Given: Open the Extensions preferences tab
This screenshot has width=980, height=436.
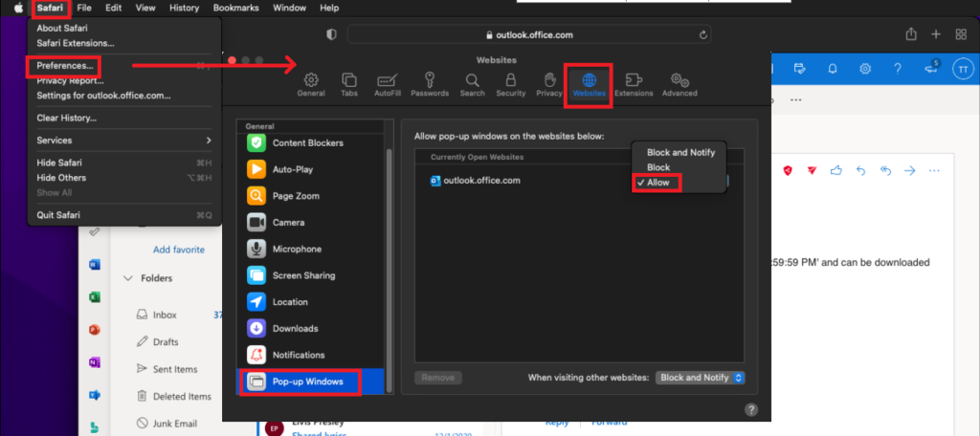Looking at the screenshot, I should [x=634, y=84].
